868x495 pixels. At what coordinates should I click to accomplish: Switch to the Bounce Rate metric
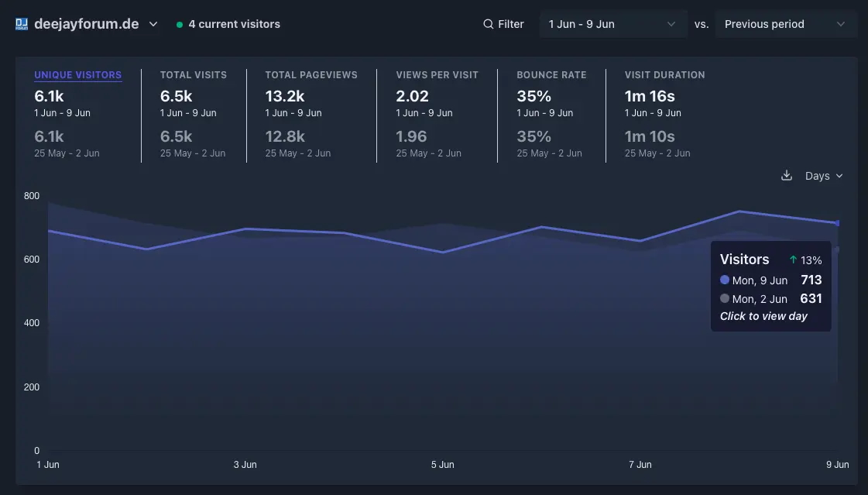coord(551,75)
